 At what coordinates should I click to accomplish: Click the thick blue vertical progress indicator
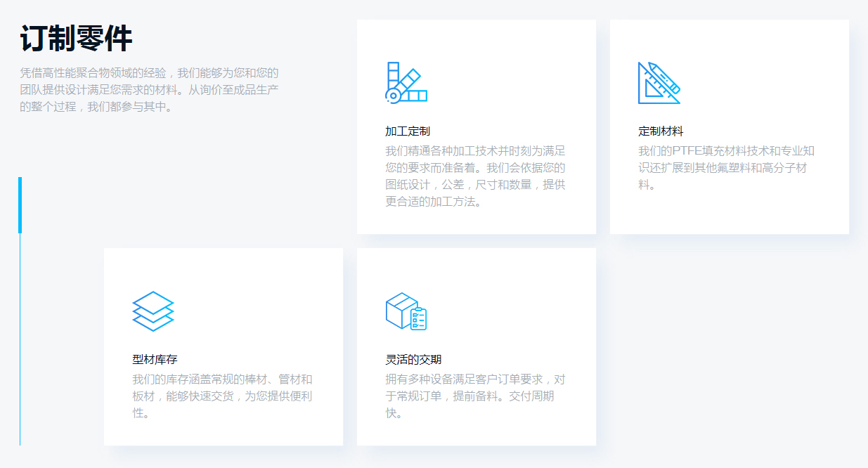20,204
